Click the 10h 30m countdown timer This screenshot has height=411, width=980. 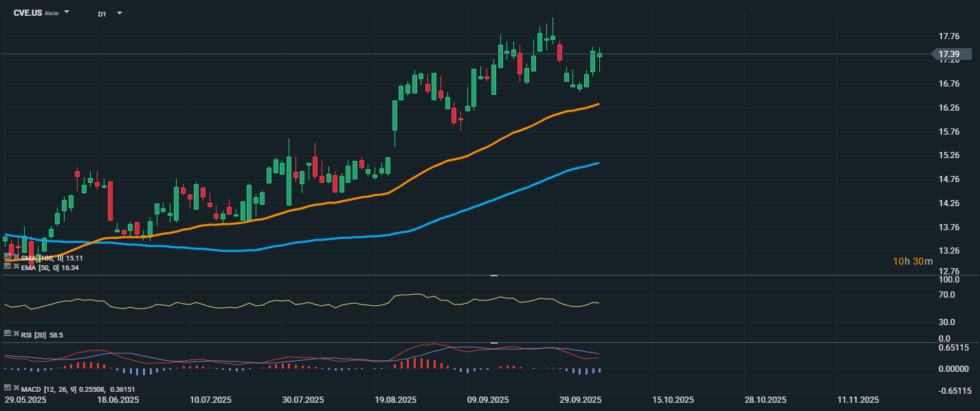pos(913,261)
